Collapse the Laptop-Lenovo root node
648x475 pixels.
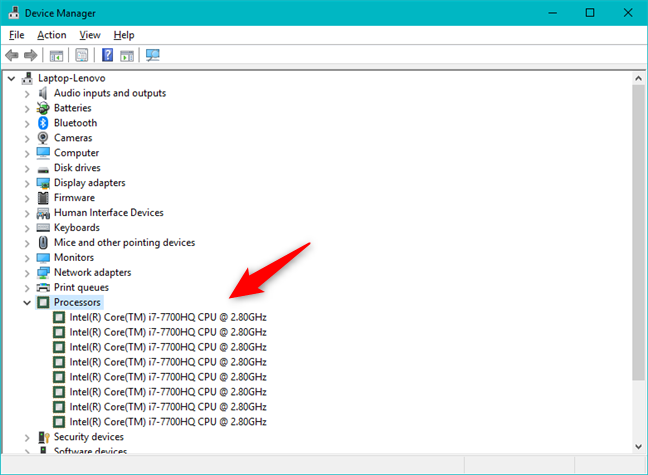(12, 78)
